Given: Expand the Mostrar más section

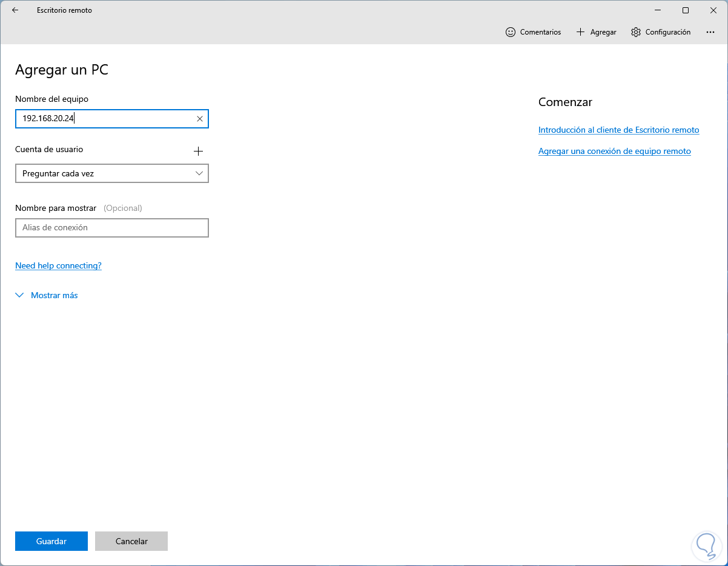Looking at the screenshot, I should [47, 295].
